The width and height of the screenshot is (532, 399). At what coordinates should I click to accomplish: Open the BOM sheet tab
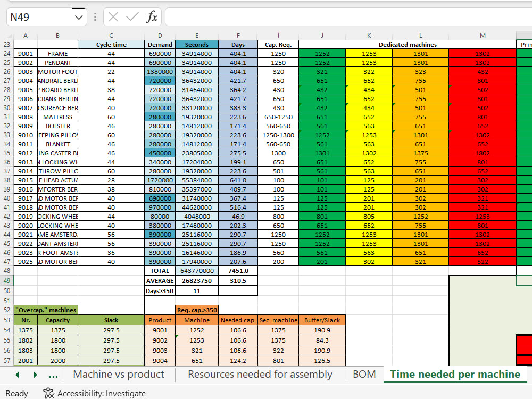pos(364,374)
